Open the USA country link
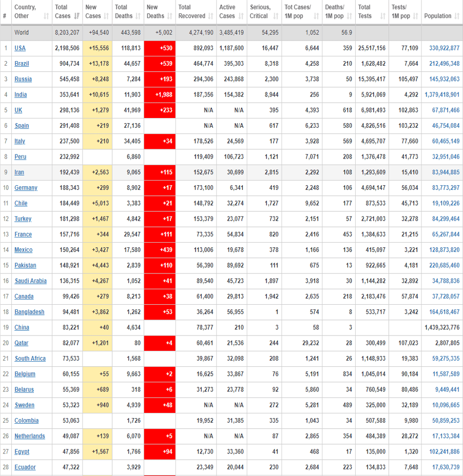 pyautogui.click(x=20, y=48)
